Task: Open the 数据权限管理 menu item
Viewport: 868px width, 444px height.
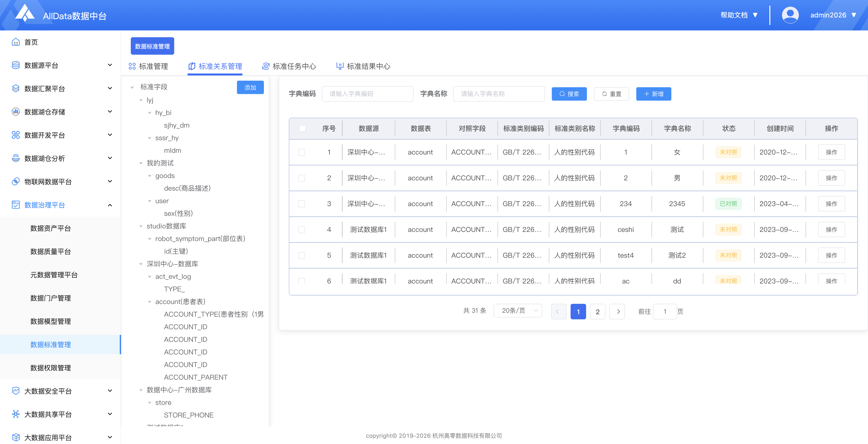Action: pos(51,368)
